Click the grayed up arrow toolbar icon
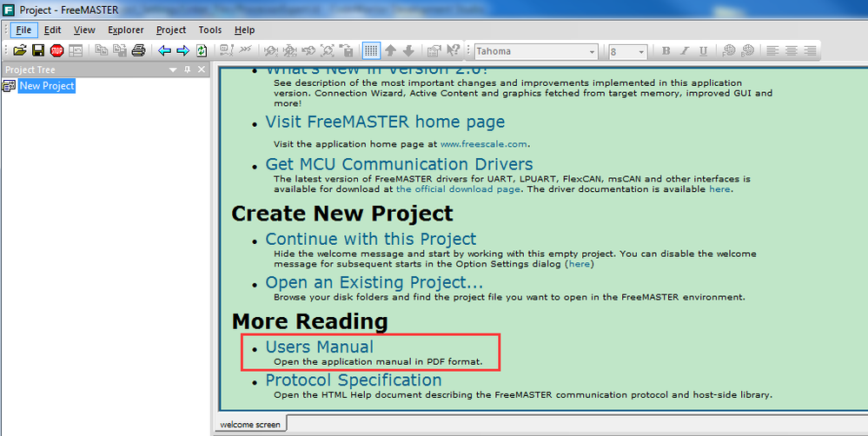868x436 pixels. tap(390, 51)
